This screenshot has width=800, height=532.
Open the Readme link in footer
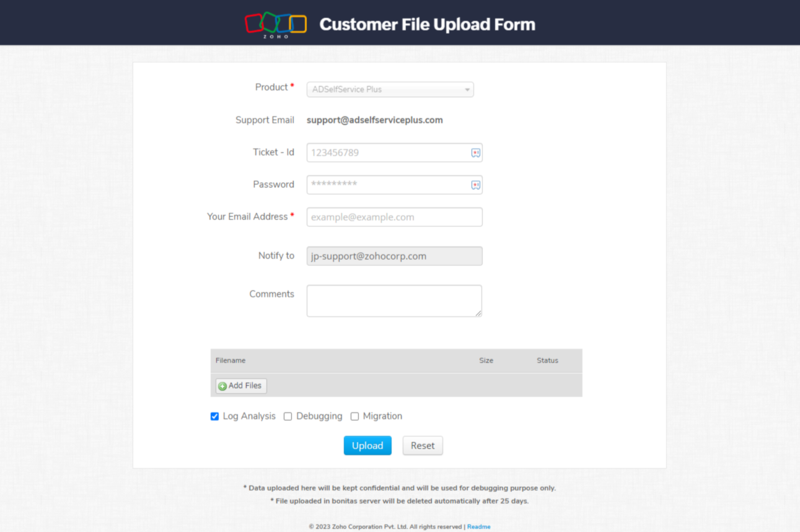coord(478,527)
